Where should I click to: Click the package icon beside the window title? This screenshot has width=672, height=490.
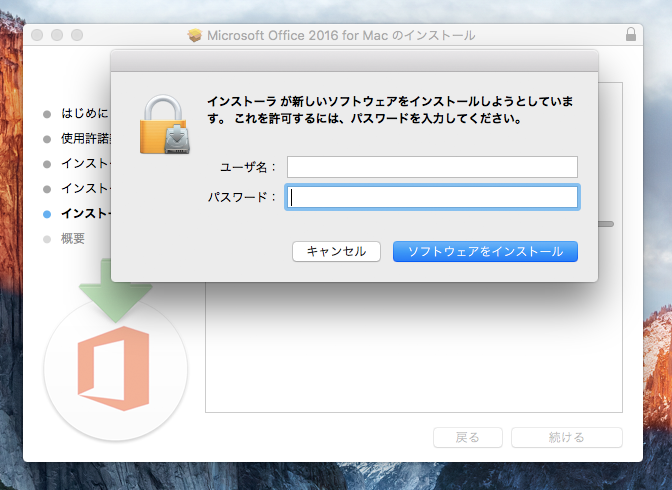(x=195, y=35)
